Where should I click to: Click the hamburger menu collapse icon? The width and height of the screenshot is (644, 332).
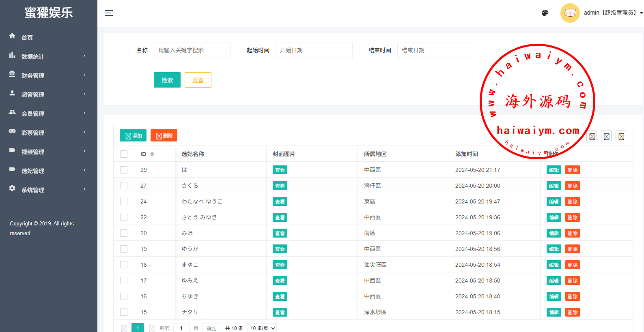click(x=108, y=13)
